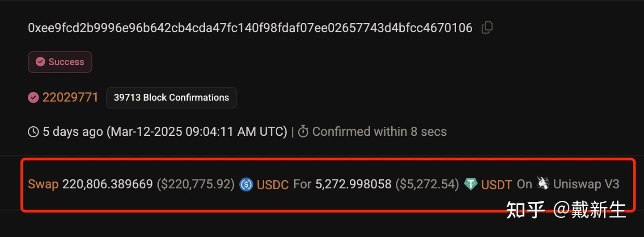
Task: Open the USDT token link
Action: pyautogui.click(x=496, y=185)
